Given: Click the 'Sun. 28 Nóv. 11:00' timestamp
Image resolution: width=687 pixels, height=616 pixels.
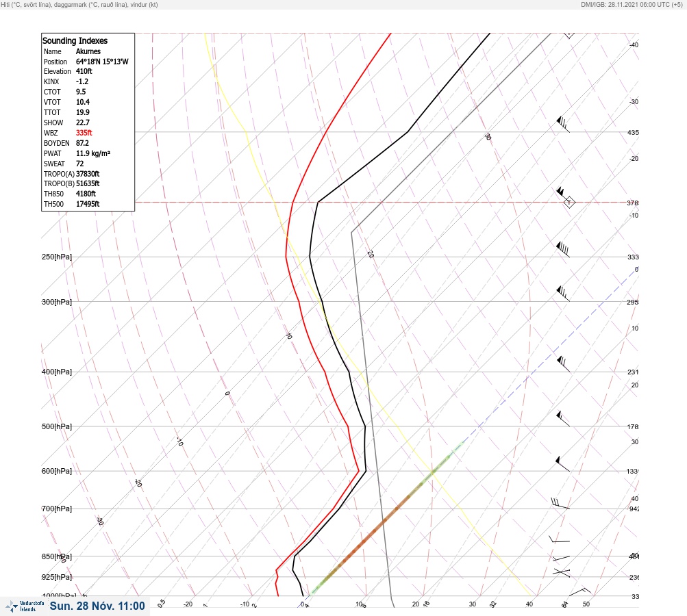Looking at the screenshot, I should tap(97, 606).
